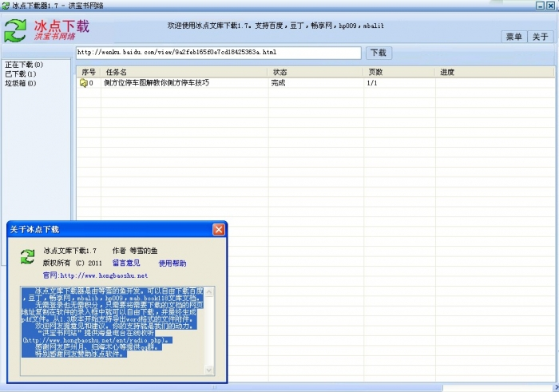Open the official site hongbaozhu.net link
The width and height of the screenshot is (559, 392).
pyautogui.click(x=95, y=275)
